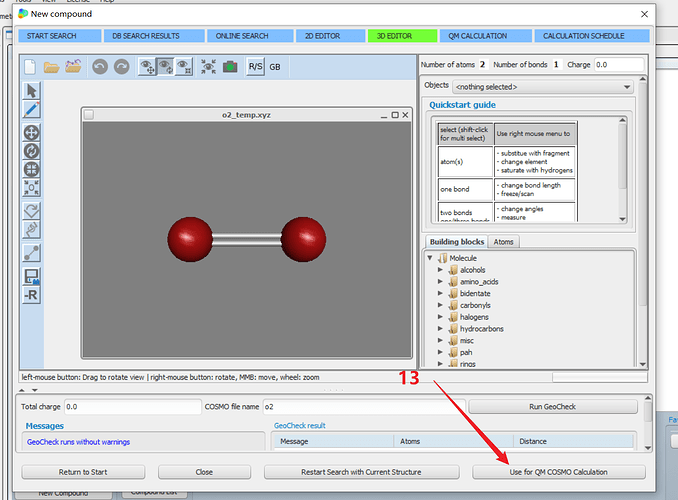
Task: Click the open folder with molecule icon
Action: tap(73, 66)
